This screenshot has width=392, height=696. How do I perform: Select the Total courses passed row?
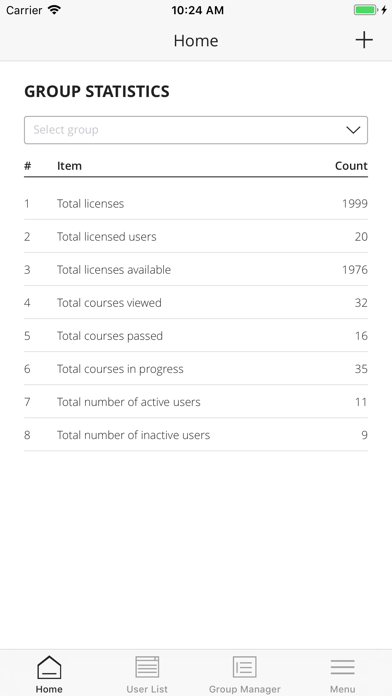pos(196,336)
